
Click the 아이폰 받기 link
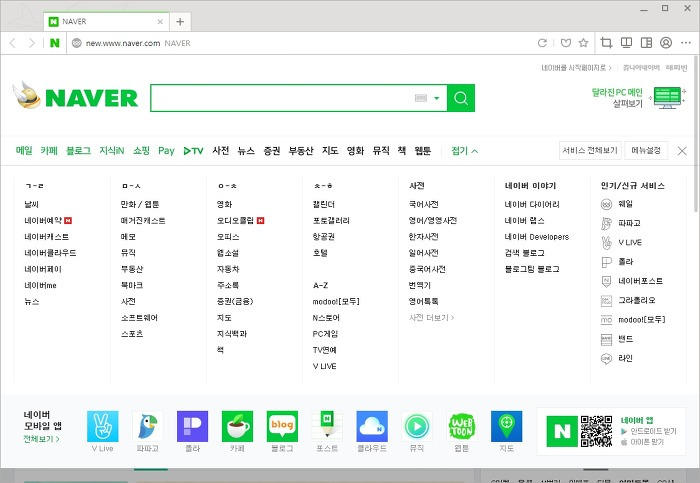[x=642, y=442]
